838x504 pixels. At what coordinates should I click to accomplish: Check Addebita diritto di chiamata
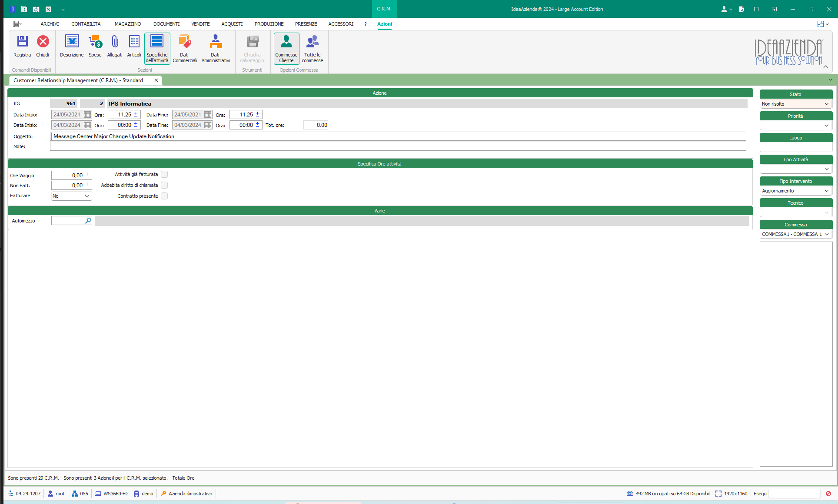(164, 185)
